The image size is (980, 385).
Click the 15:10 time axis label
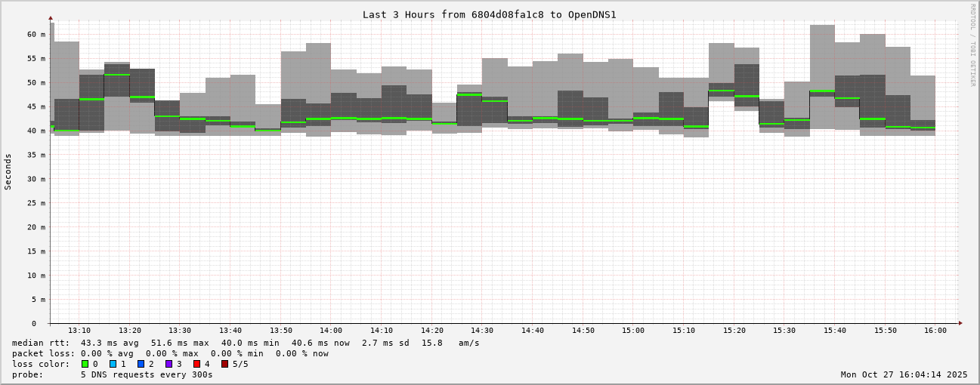click(x=684, y=331)
